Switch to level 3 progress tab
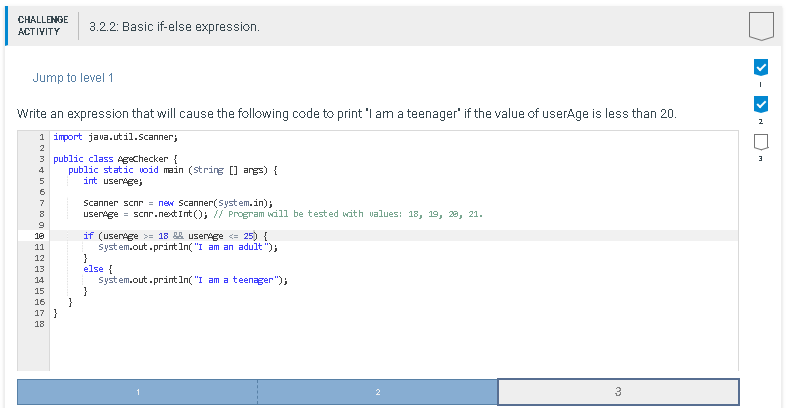This screenshot has width=800, height=408. tap(618, 392)
